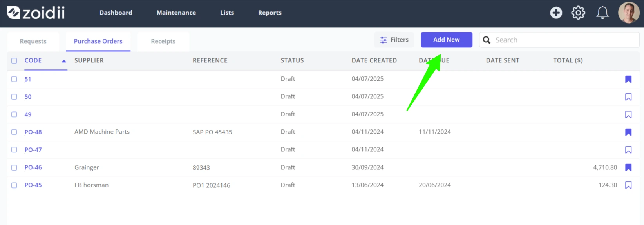The image size is (644, 225).
Task: Click the user profile avatar
Action: (628, 13)
